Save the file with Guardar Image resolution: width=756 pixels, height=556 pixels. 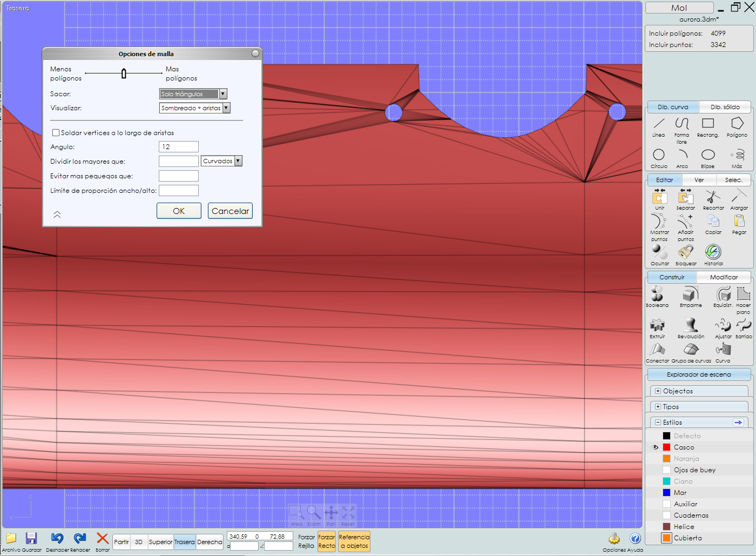click(31, 542)
